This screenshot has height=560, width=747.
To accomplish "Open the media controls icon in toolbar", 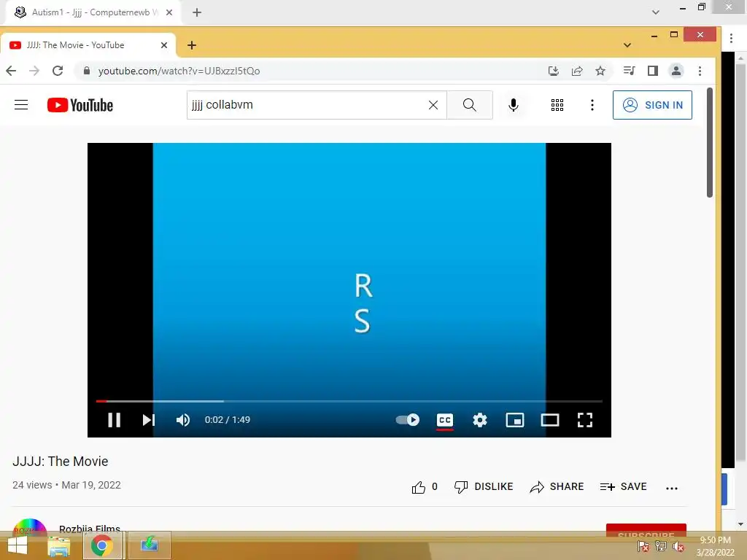I will coord(630,71).
